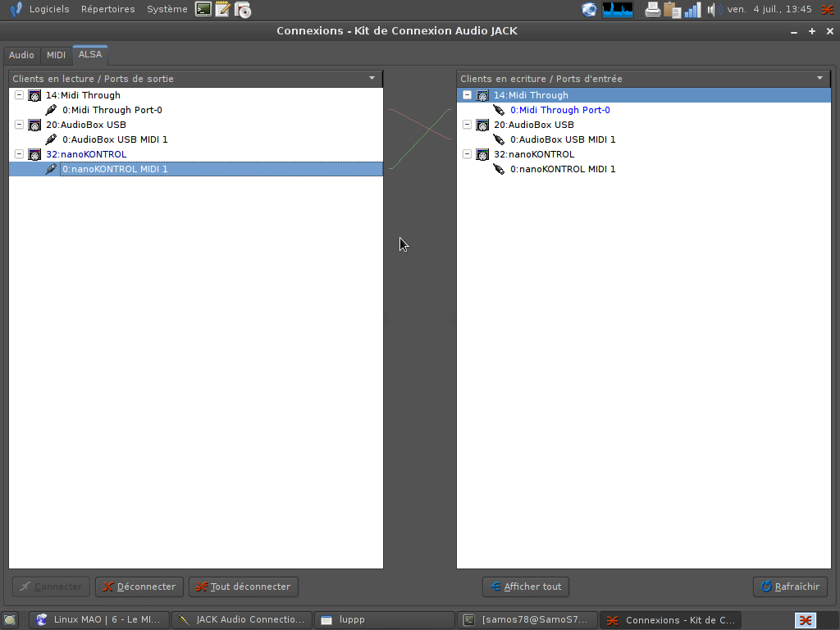Click MIDI client icon of input 14:Midi Through
The image size is (840, 630).
point(482,95)
